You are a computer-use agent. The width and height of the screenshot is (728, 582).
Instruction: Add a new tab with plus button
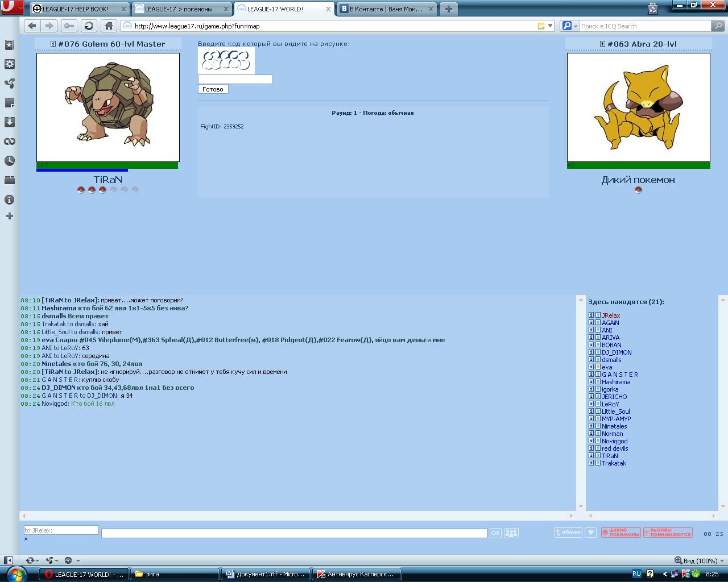point(448,9)
